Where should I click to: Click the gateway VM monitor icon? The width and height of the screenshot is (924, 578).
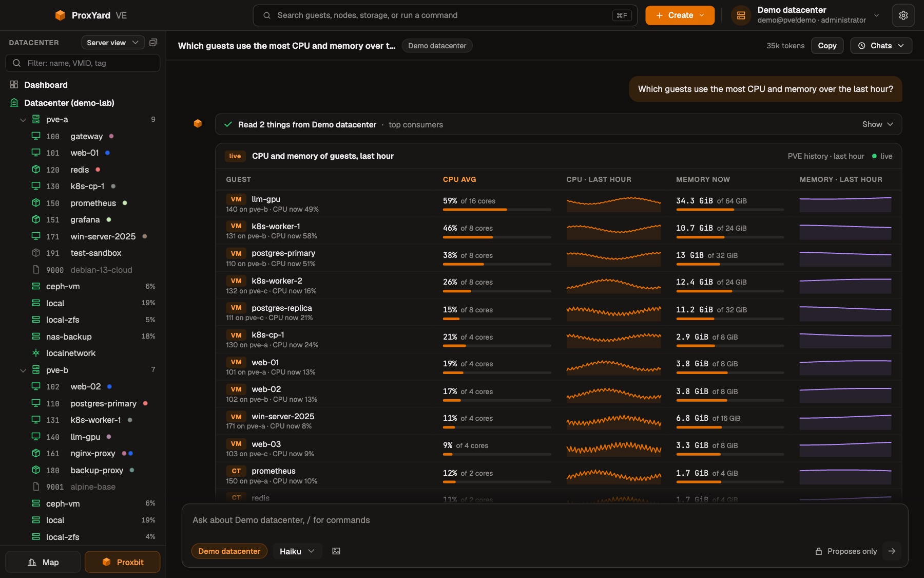[x=36, y=136]
